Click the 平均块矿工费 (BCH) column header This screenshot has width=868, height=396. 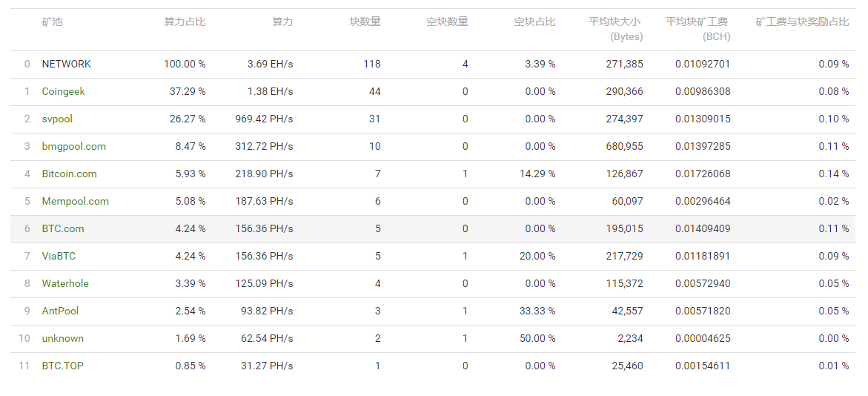click(x=698, y=30)
